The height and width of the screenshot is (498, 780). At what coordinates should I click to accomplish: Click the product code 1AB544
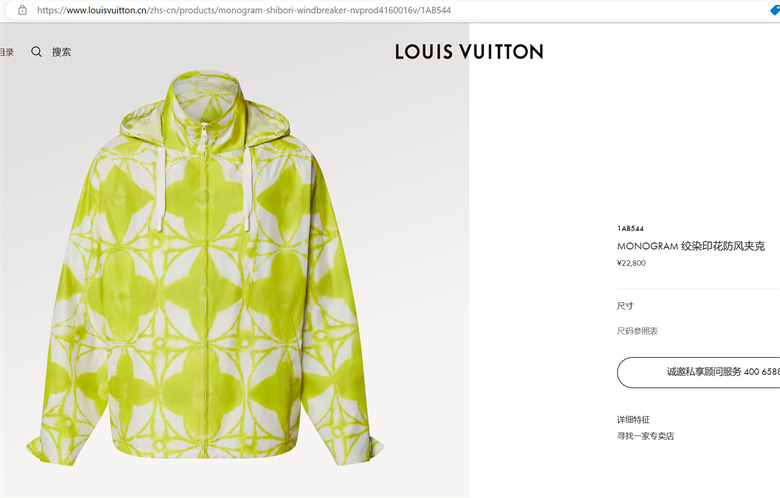coord(630,228)
